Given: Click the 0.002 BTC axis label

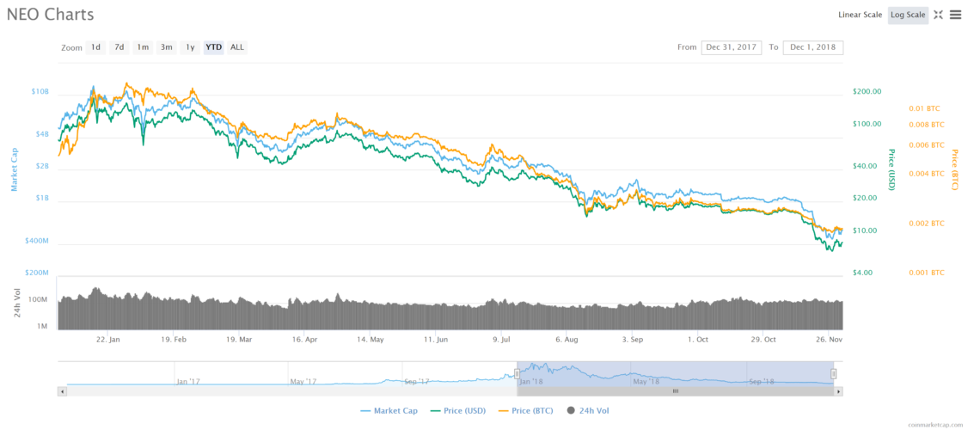Looking at the screenshot, I should click(926, 223).
